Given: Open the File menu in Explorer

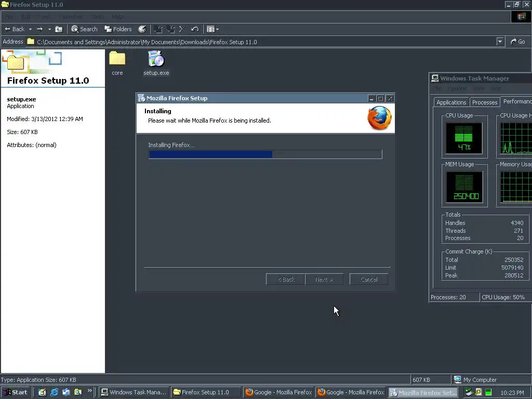Looking at the screenshot, I should pos(9,17).
